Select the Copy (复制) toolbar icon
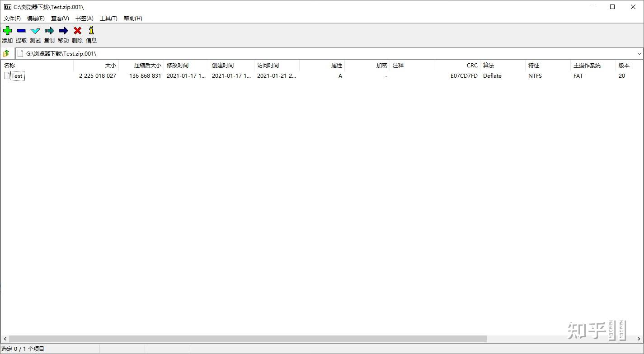 tap(49, 31)
